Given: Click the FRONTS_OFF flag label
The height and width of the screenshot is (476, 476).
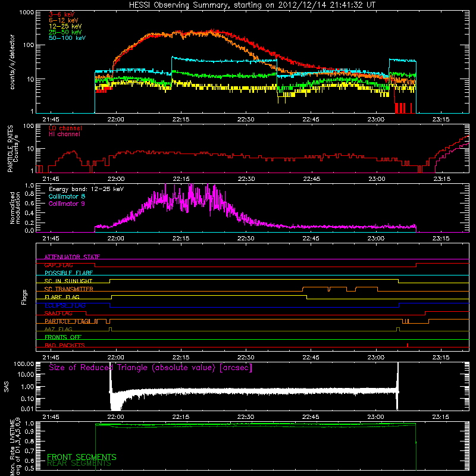Looking at the screenshot, I should [63, 337].
